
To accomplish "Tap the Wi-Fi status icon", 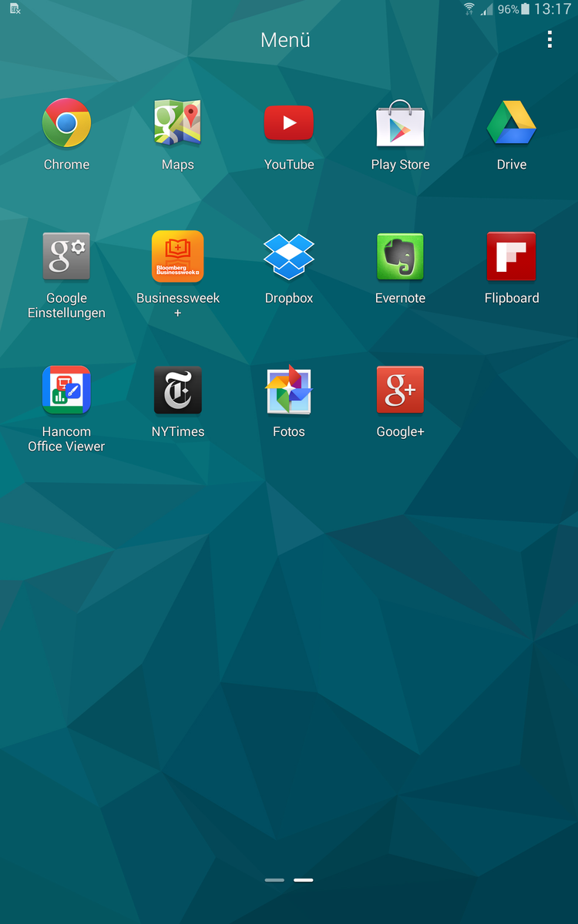I will click(x=469, y=9).
